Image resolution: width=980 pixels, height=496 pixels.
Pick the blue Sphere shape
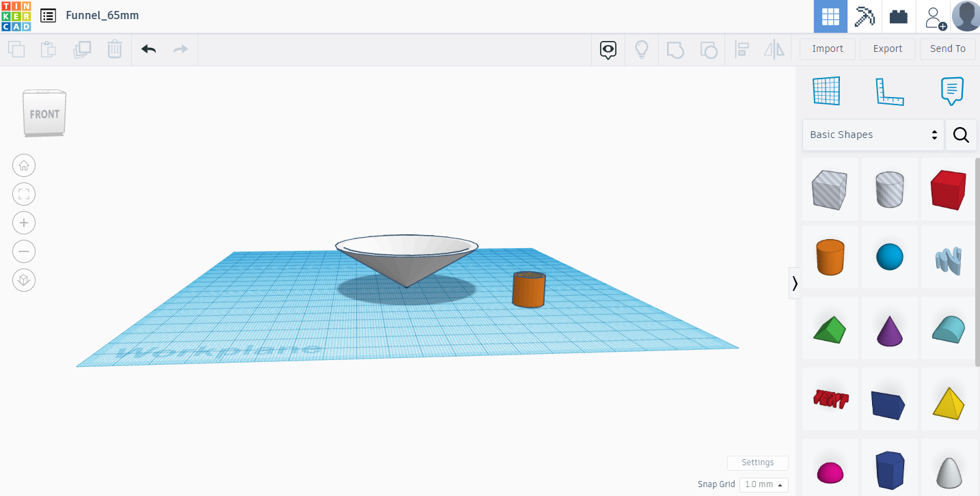[x=890, y=258]
